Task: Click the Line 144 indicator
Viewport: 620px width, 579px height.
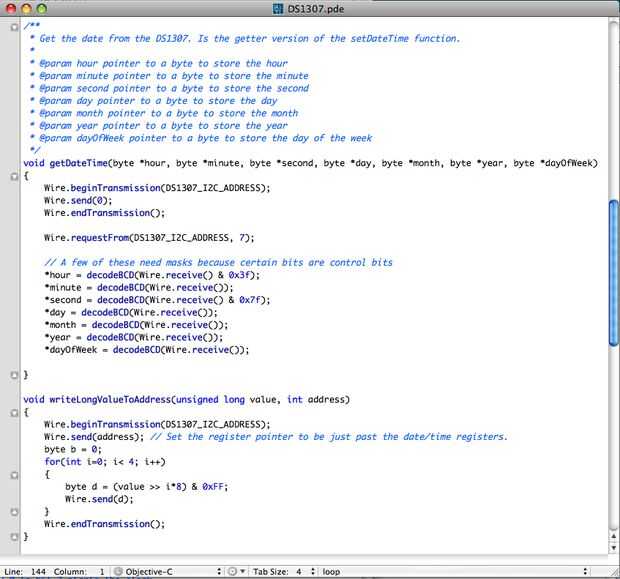Action: pos(25,571)
